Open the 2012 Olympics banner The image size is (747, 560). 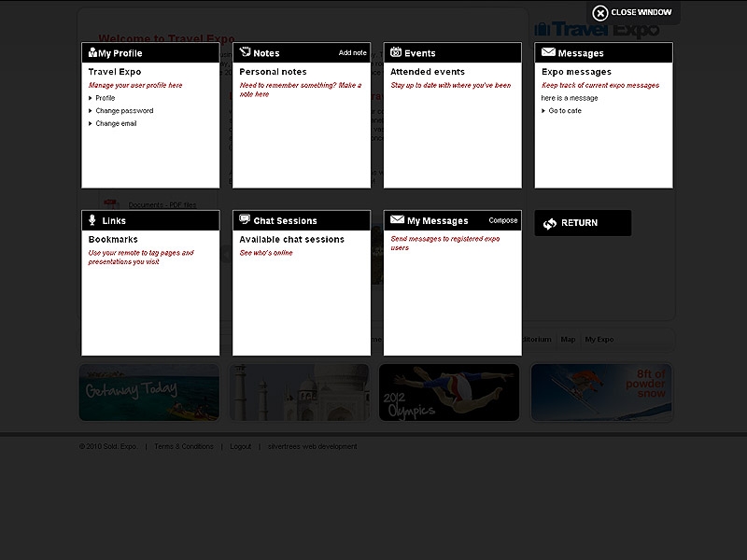click(x=449, y=392)
